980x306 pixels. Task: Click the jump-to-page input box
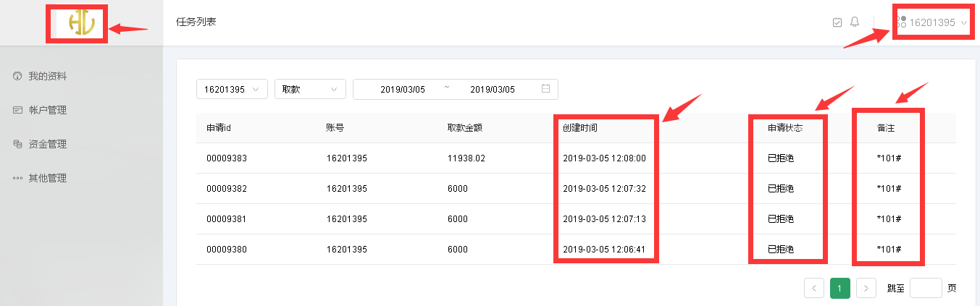[926, 288]
